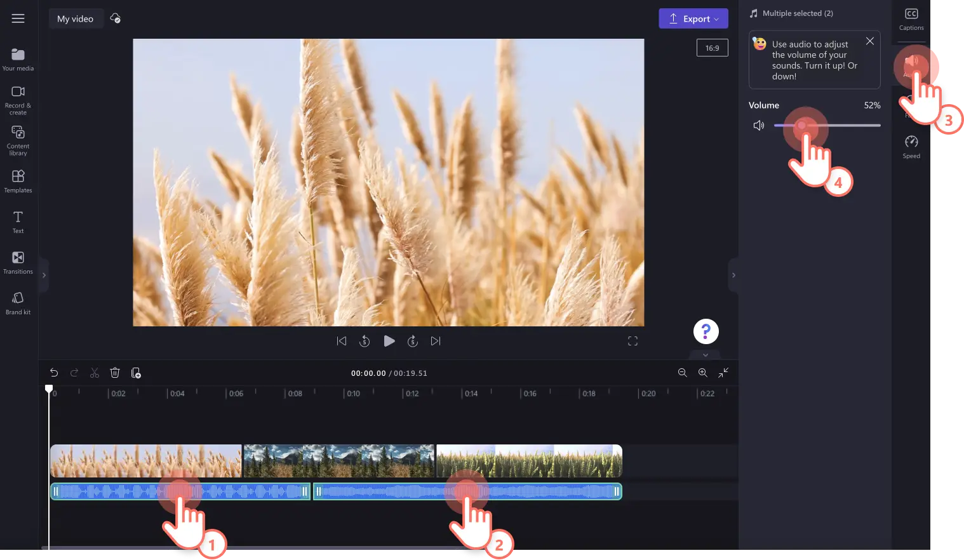Open Templates panel
The height and width of the screenshot is (560, 964).
[x=18, y=181]
